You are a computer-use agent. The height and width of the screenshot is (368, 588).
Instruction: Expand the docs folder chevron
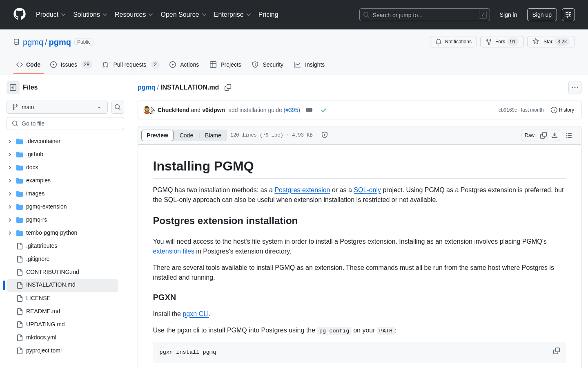[x=10, y=167]
